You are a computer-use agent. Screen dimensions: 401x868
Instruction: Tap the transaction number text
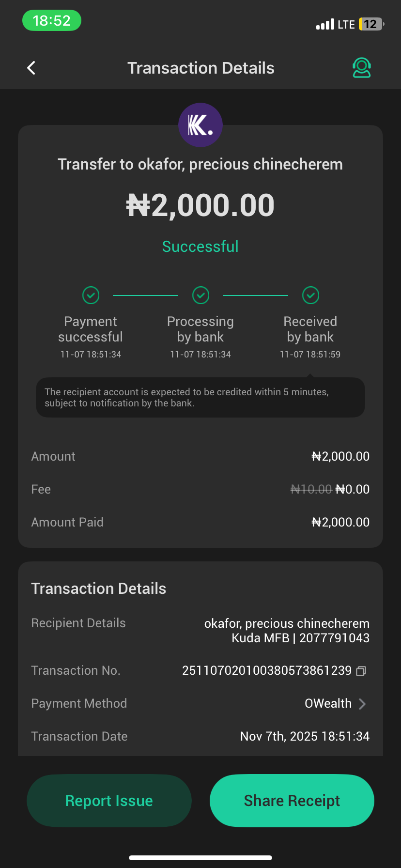coord(266,671)
